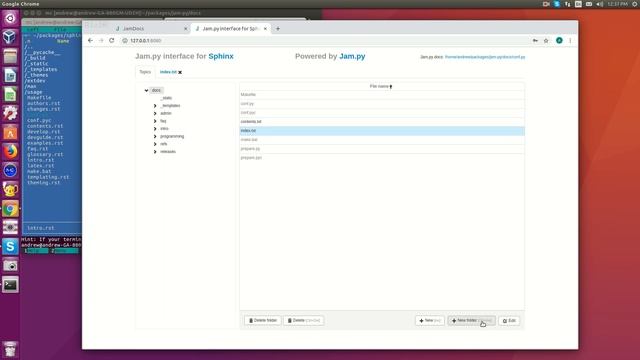Open the Midnight Commander dock icon
The image size is (640, 360).
point(10,170)
